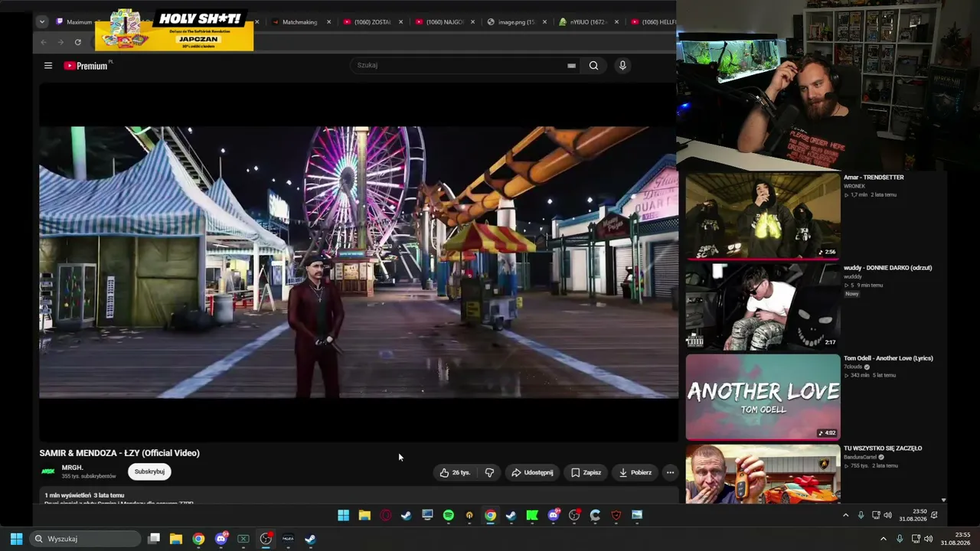The image size is (980, 551).
Task: Open the MRGH. channel name link
Action: [73, 468]
